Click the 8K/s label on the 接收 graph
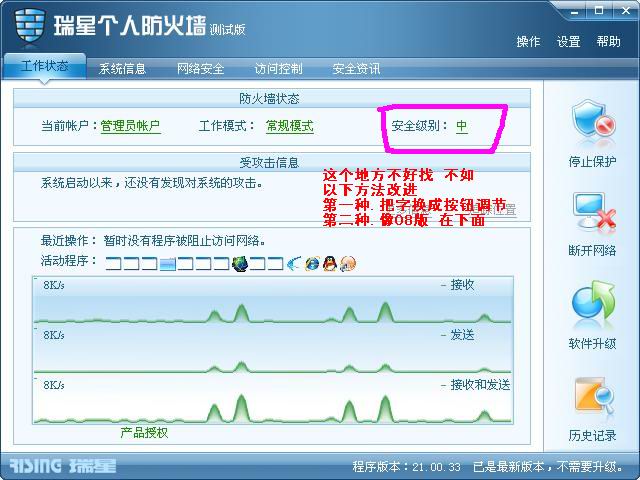 click(x=54, y=285)
